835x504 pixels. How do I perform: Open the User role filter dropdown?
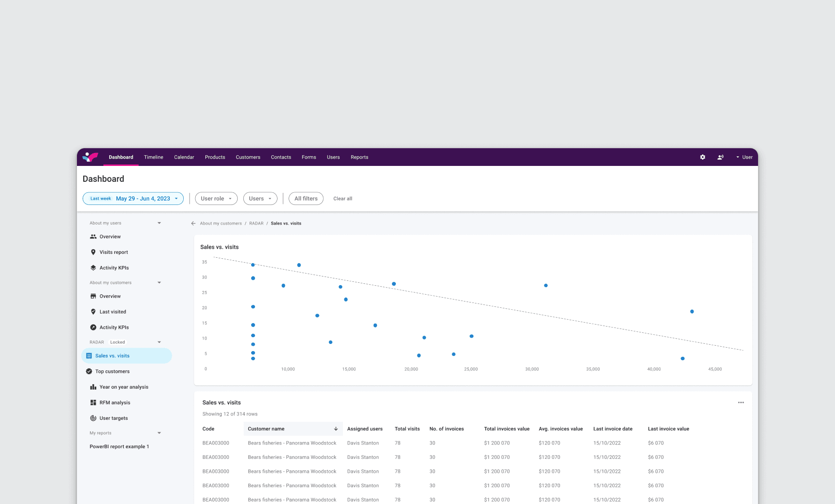[216, 199]
